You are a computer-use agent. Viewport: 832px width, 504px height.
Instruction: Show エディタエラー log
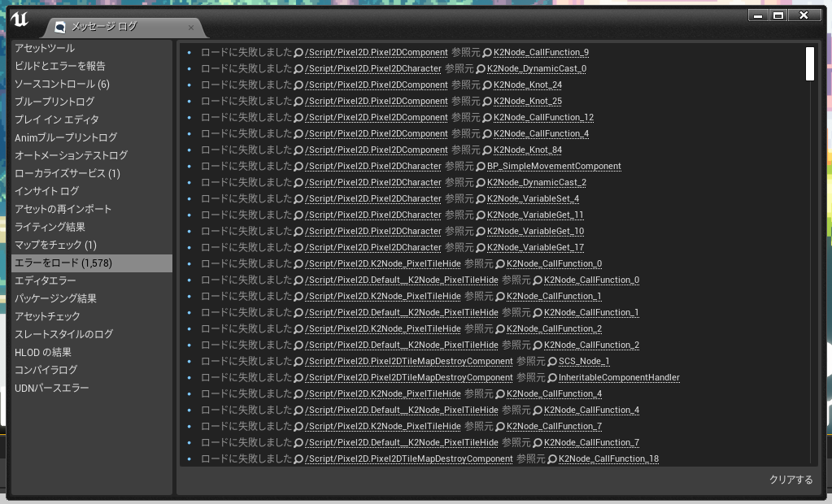click(x=92, y=280)
